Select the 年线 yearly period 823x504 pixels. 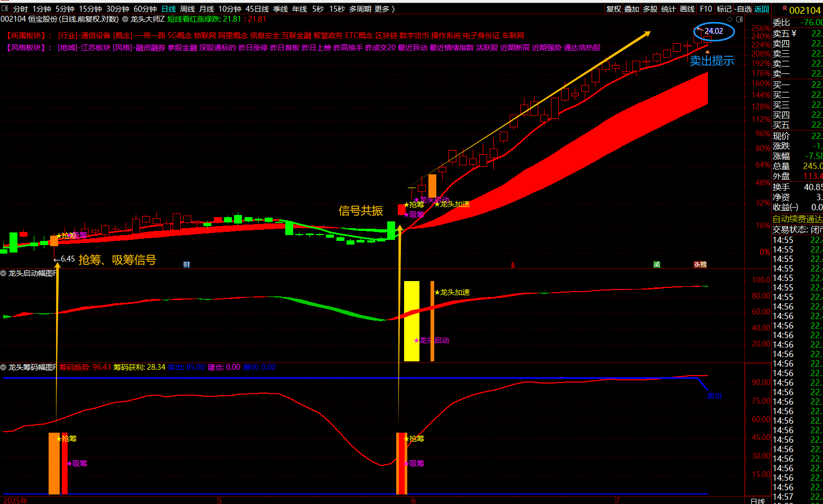300,9
